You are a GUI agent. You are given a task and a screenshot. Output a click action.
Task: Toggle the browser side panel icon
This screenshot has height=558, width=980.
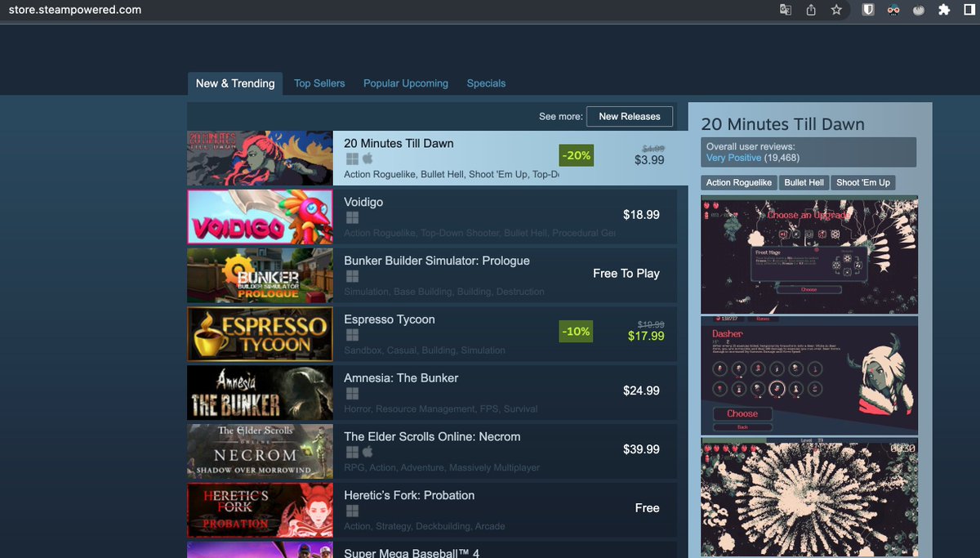[969, 10]
